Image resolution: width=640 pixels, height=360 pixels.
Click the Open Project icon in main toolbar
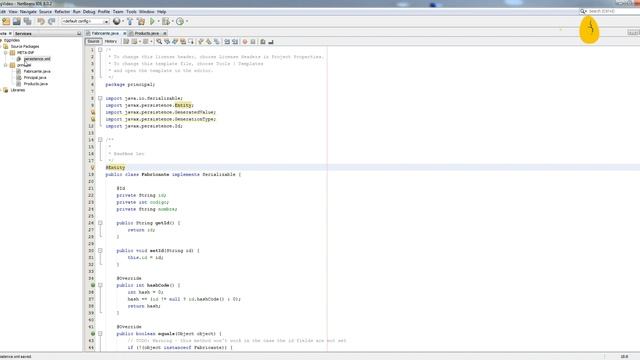17,21
